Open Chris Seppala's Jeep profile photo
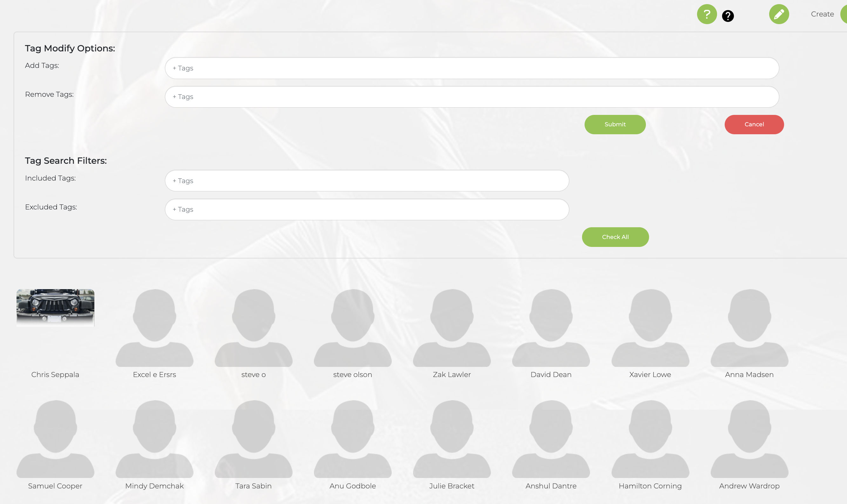 pyautogui.click(x=55, y=307)
